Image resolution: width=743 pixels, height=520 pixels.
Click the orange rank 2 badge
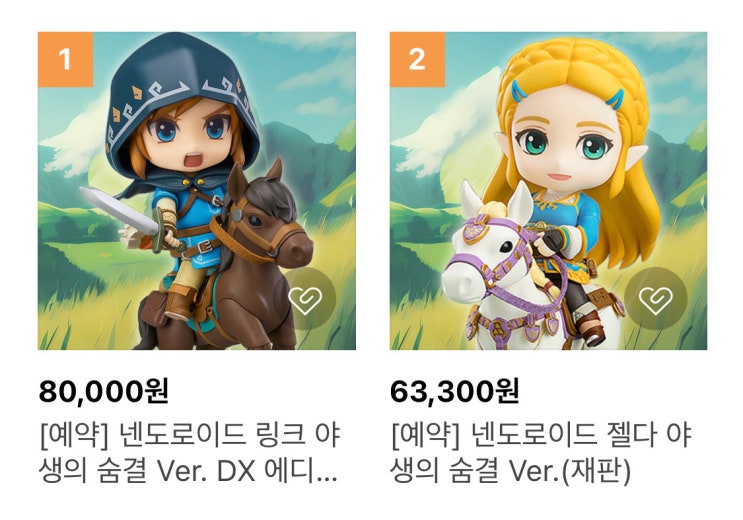pos(417,60)
